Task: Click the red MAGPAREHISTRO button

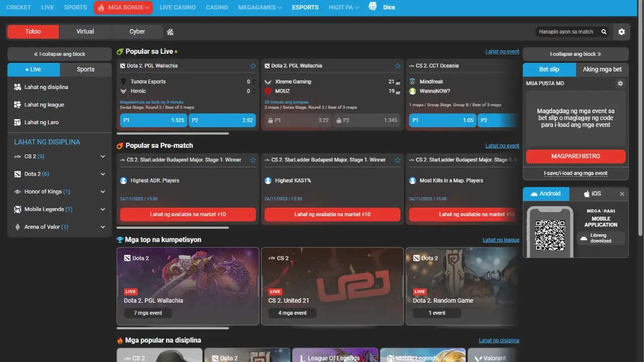Action: coord(576,156)
